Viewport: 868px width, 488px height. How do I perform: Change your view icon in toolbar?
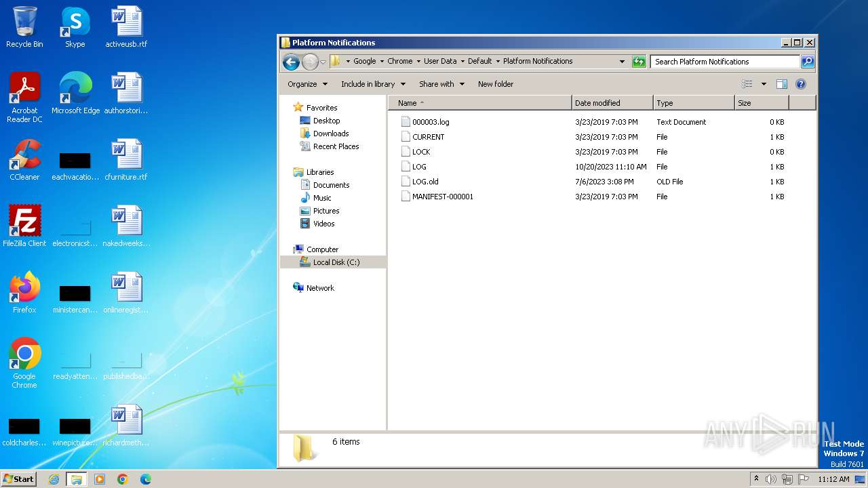(x=747, y=84)
